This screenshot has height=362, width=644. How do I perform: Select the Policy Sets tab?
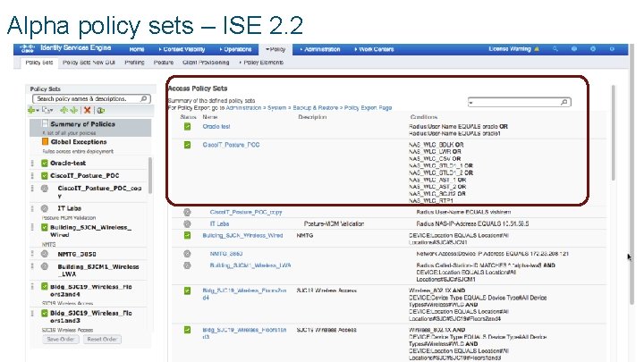pos(39,63)
